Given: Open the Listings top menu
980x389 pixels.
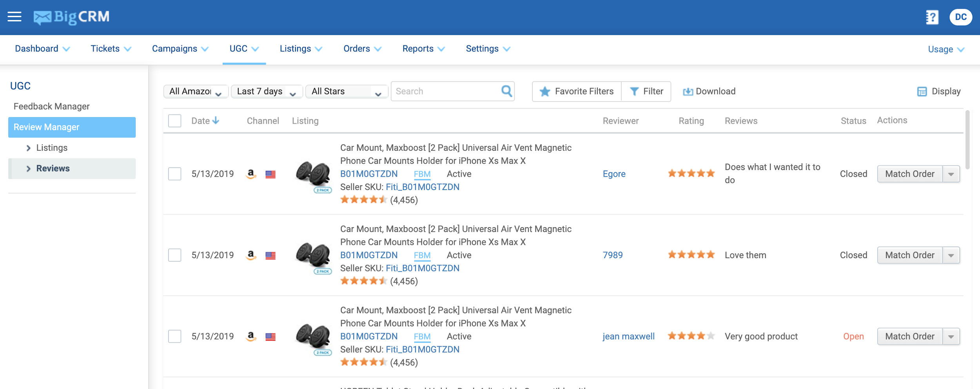Looking at the screenshot, I should pos(301,49).
